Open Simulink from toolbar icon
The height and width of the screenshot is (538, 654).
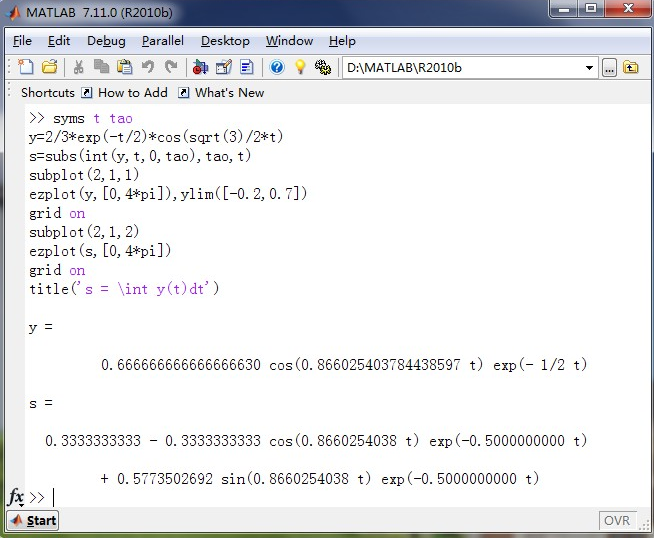(200, 67)
